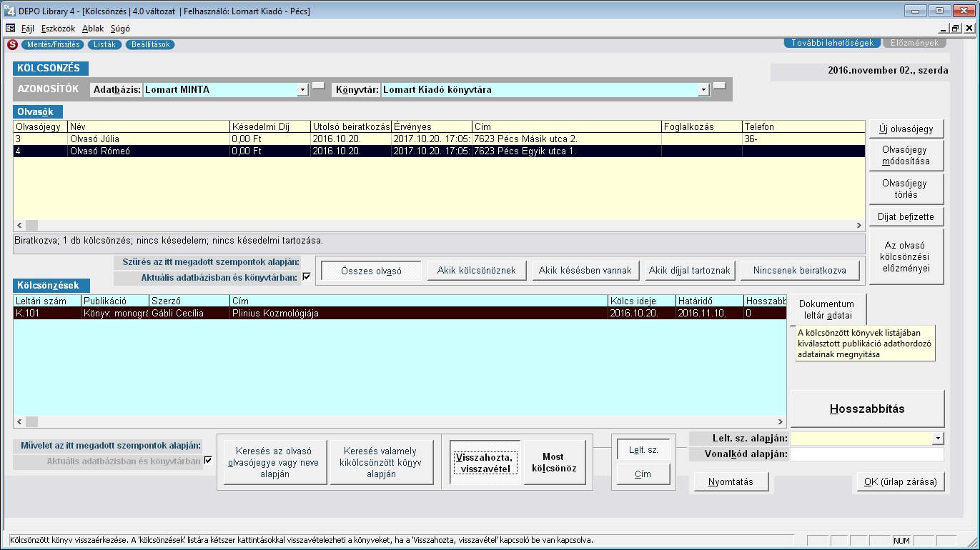Click the 'Új olvasójegy' button

coord(906,129)
